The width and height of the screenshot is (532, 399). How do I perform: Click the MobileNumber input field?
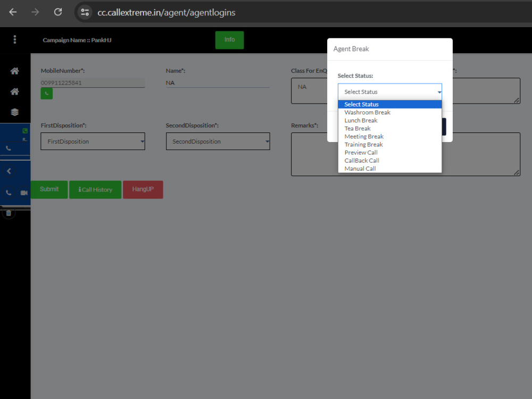pyautogui.click(x=93, y=83)
